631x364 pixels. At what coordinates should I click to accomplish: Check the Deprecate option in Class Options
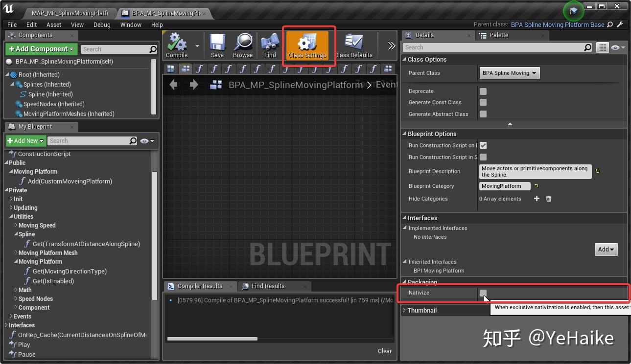point(483,91)
